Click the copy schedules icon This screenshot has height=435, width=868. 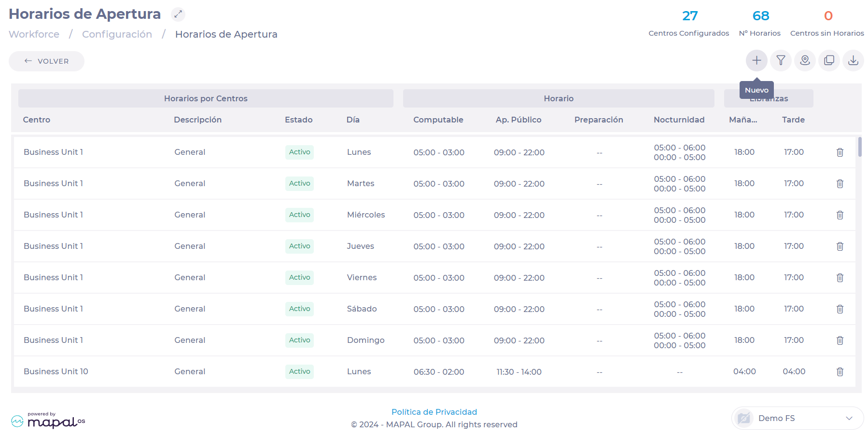829,61
